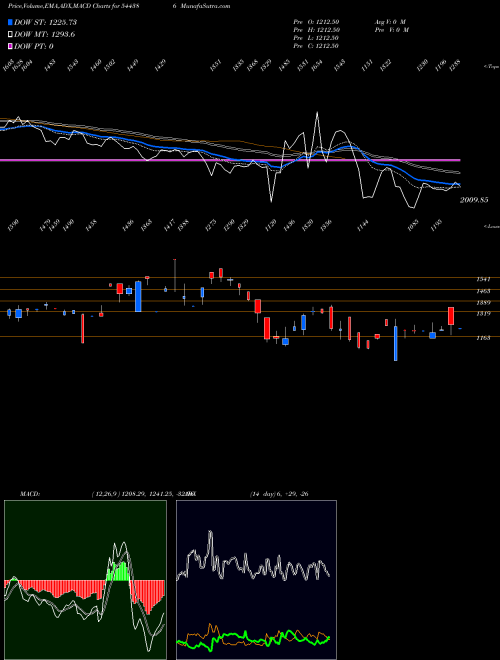500x660 pixels.
Task: Open the green MACD histogram panel
Action: click(85, 580)
